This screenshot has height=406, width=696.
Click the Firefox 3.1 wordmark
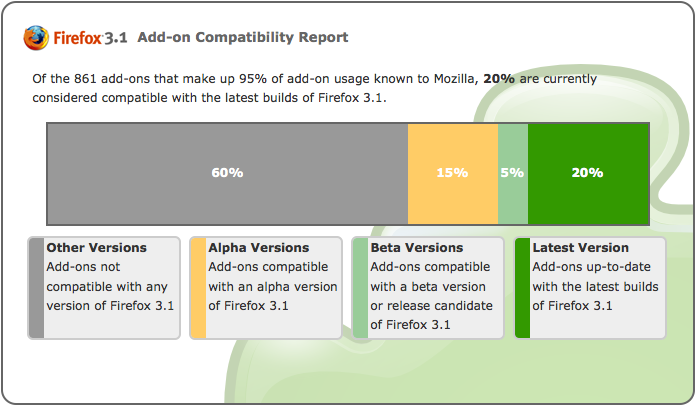click(x=90, y=38)
